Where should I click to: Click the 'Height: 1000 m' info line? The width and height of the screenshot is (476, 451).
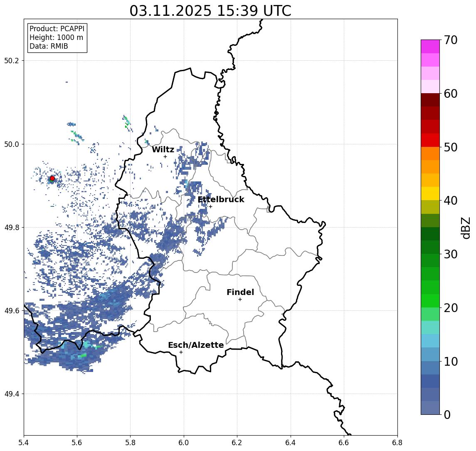56,37
